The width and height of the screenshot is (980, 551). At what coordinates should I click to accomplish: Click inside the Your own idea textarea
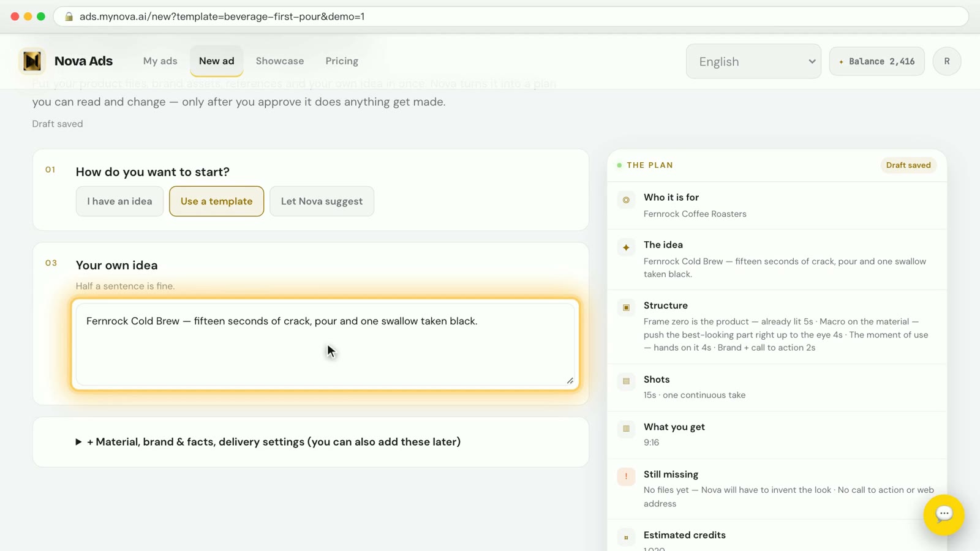[x=325, y=344]
